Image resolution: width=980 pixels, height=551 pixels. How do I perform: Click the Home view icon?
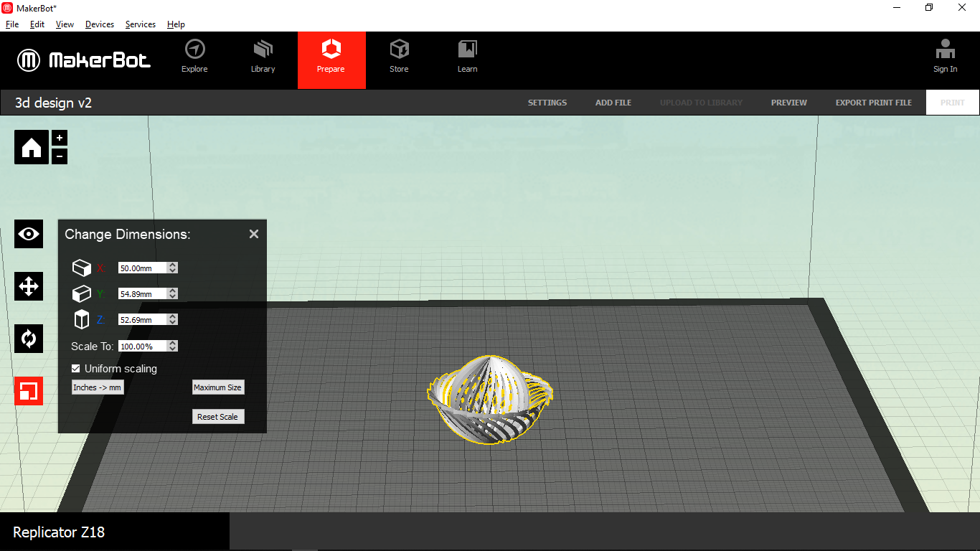(32, 147)
